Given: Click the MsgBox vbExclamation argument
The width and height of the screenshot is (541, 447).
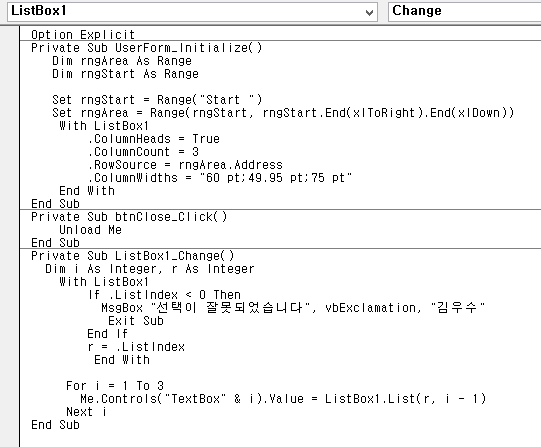Looking at the screenshot, I should coord(370,307).
